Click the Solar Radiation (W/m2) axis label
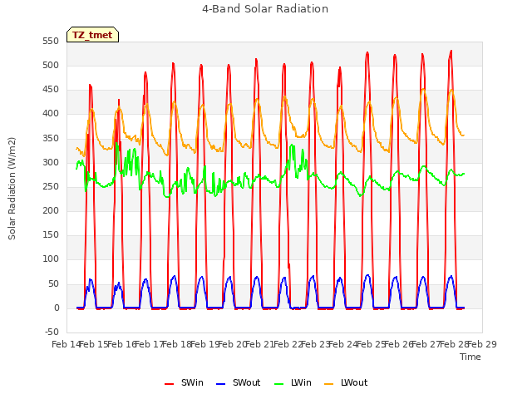Screen dimensions: 532x399 tap(12, 189)
